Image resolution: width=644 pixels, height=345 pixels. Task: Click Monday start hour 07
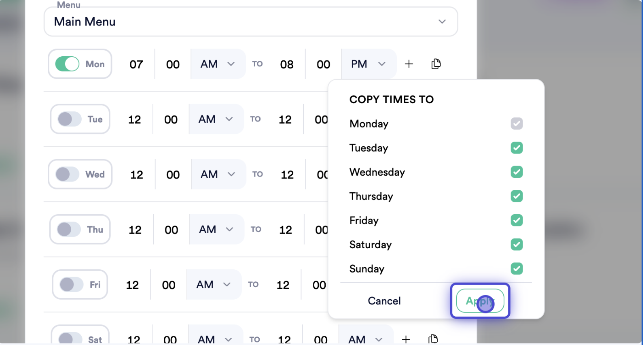(136, 64)
